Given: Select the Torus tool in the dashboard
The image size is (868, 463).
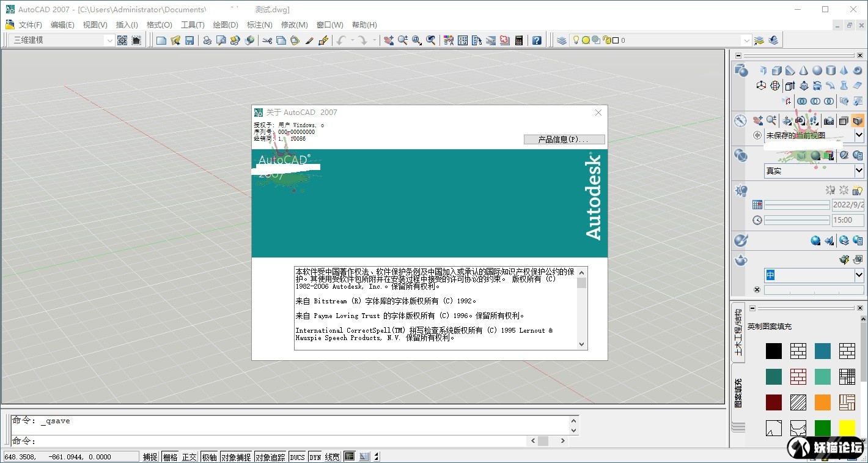Looking at the screenshot, I should tap(858, 71).
